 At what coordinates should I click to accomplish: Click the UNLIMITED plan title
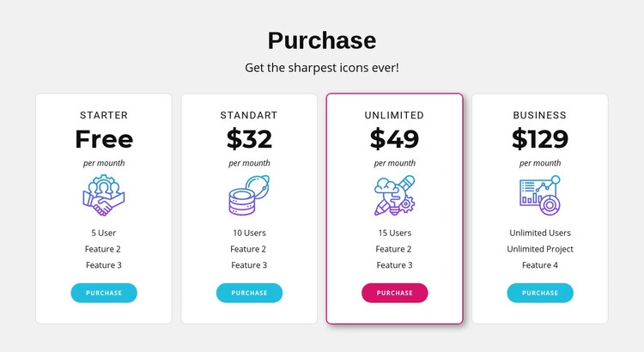[x=394, y=115]
